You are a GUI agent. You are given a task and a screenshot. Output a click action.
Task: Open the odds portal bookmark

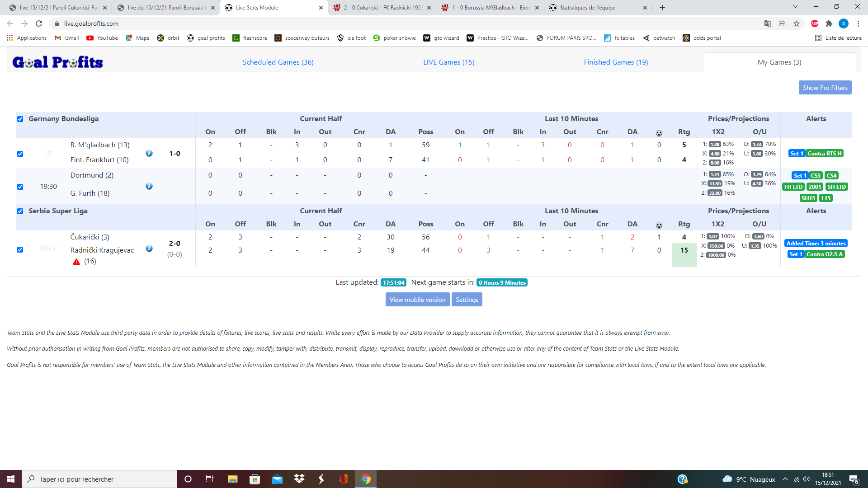pos(702,38)
